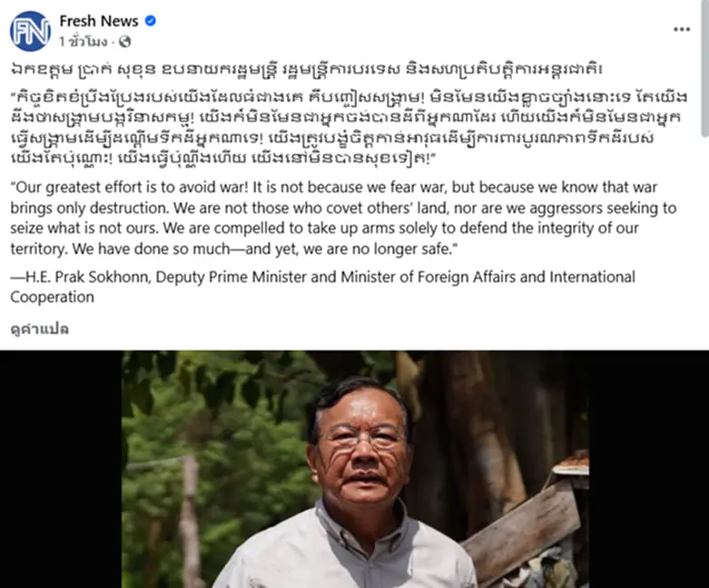Click the black left margin beside the photo
This screenshot has width=709, height=588.
coord(61,469)
